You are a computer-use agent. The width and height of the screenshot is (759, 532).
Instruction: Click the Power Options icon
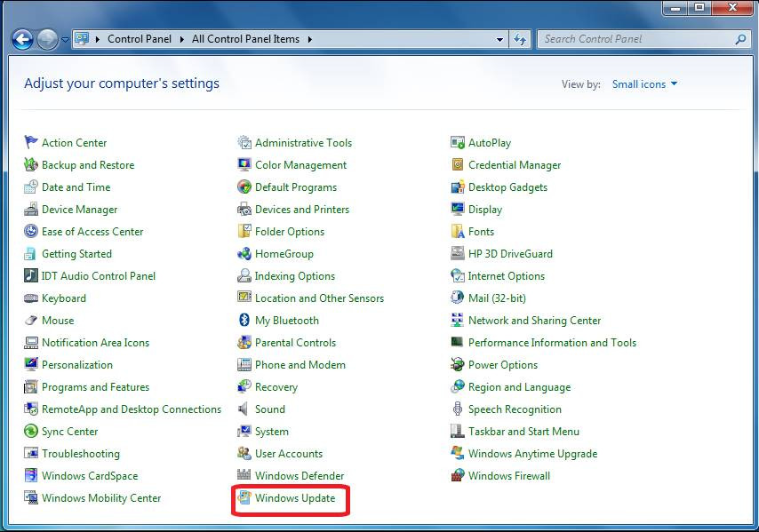point(458,364)
